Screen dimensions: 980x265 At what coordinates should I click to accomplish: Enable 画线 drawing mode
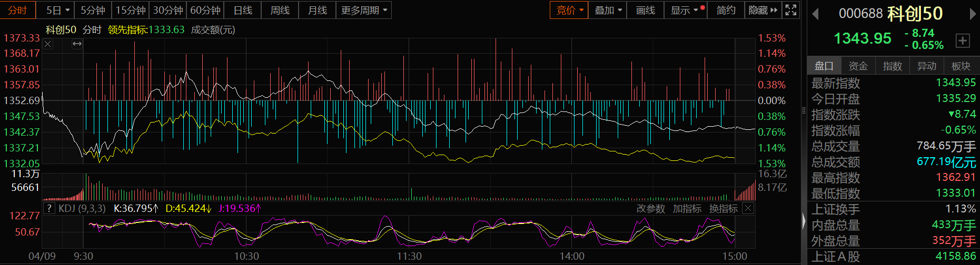click(646, 10)
